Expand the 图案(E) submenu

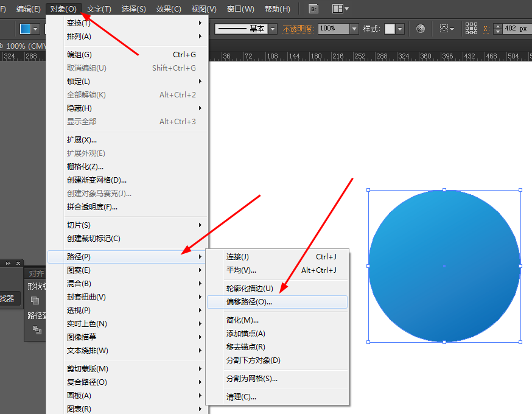[127, 270]
